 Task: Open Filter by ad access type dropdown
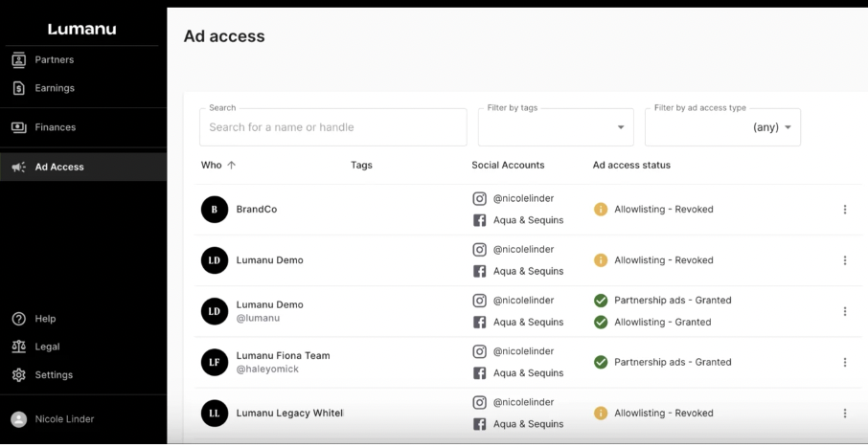point(722,127)
